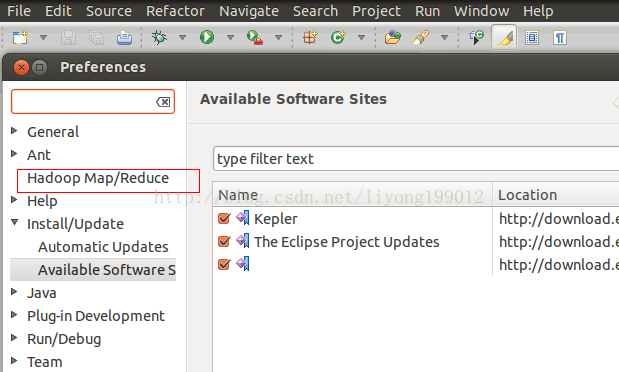
Task: Toggle the unnamed software site checkbox
Action: [x=224, y=264]
